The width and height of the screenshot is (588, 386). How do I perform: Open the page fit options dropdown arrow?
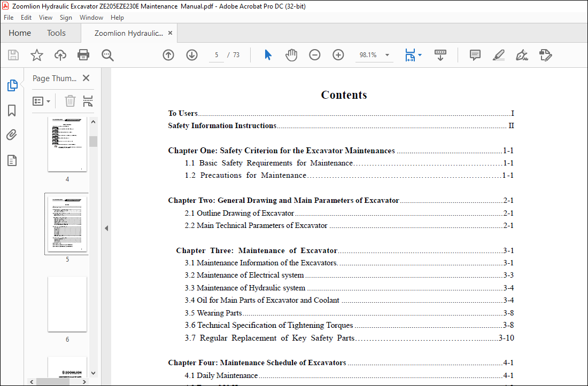tap(420, 55)
